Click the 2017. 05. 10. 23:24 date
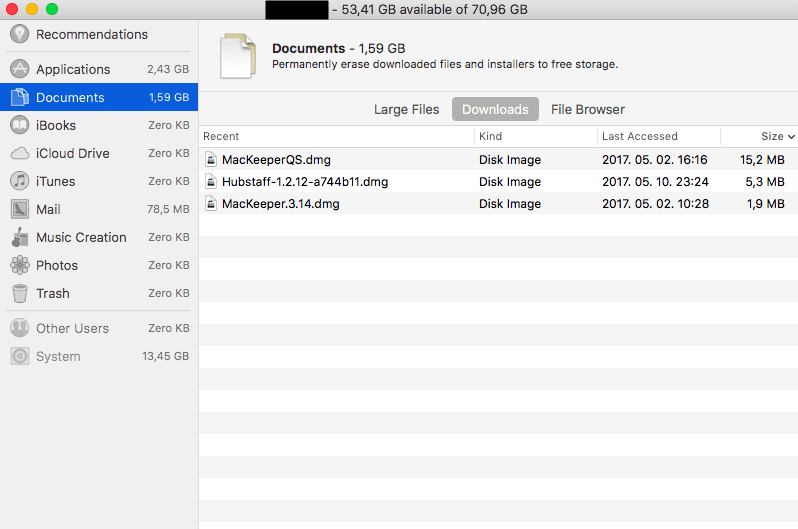This screenshot has height=529, width=798. click(x=656, y=182)
